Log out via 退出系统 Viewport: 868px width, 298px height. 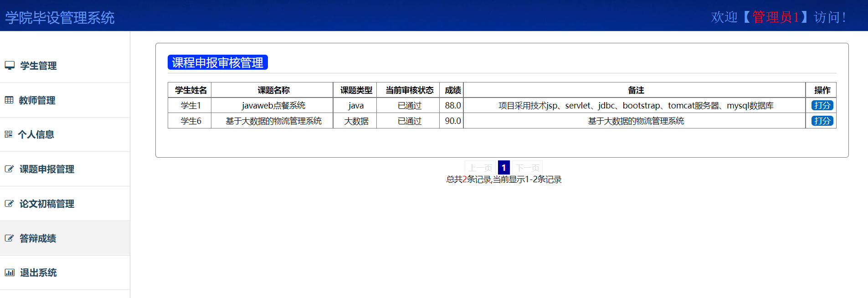(38, 272)
